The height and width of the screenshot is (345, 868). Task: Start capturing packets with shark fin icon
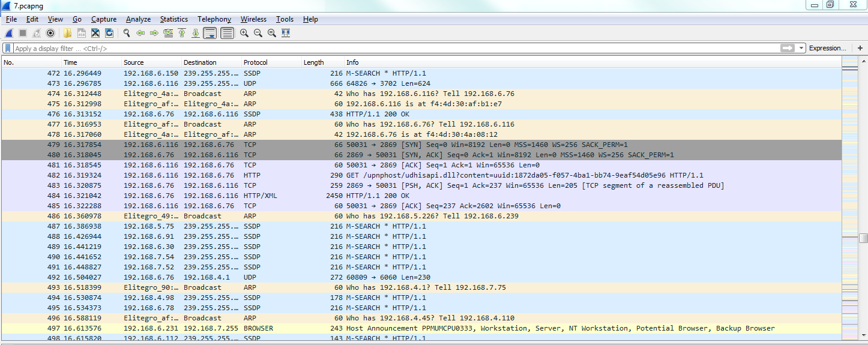tap(9, 33)
